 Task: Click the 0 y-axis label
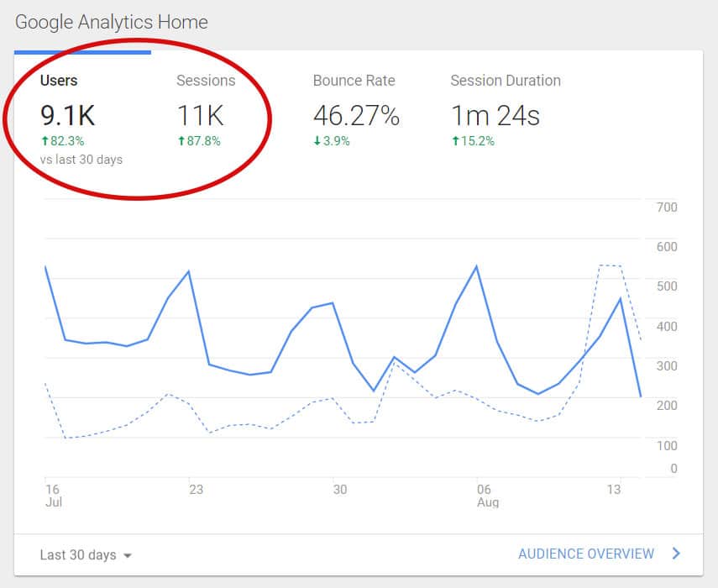[673, 469]
